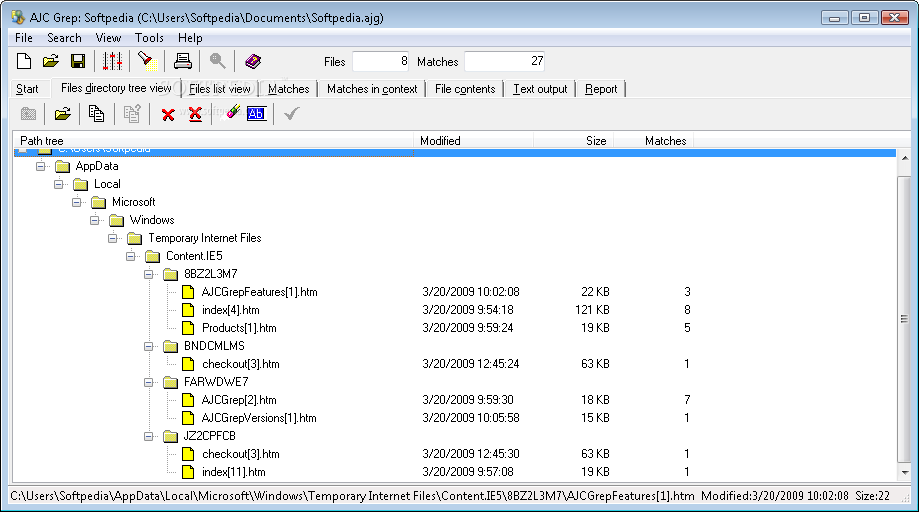Click the Matches count field
This screenshot has width=919, height=512.
click(x=505, y=62)
